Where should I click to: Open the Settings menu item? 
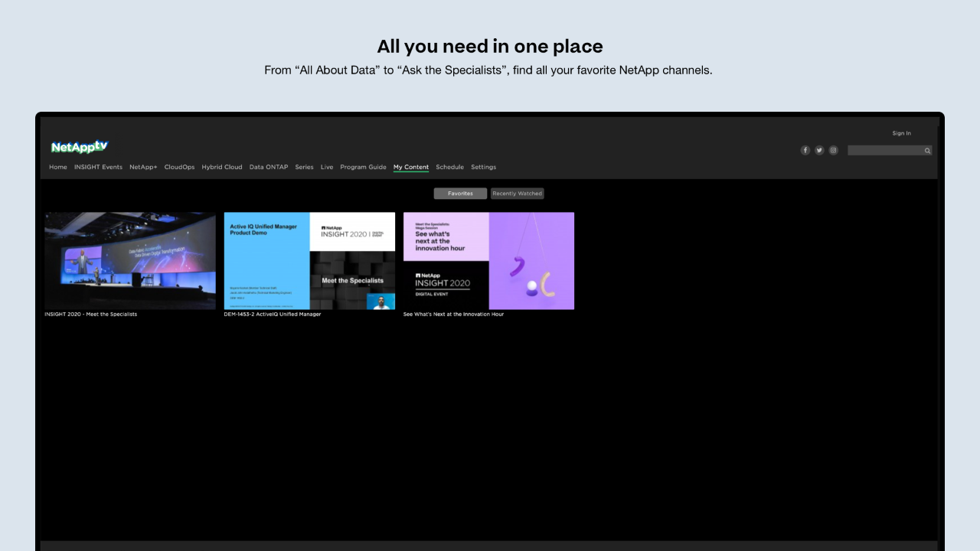[x=483, y=167]
